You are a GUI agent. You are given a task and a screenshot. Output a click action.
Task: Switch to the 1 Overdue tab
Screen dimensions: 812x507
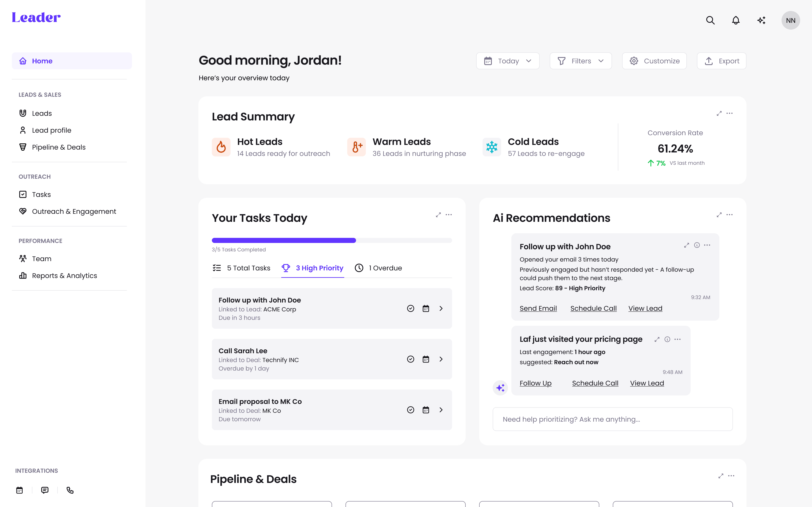click(379, 268)
